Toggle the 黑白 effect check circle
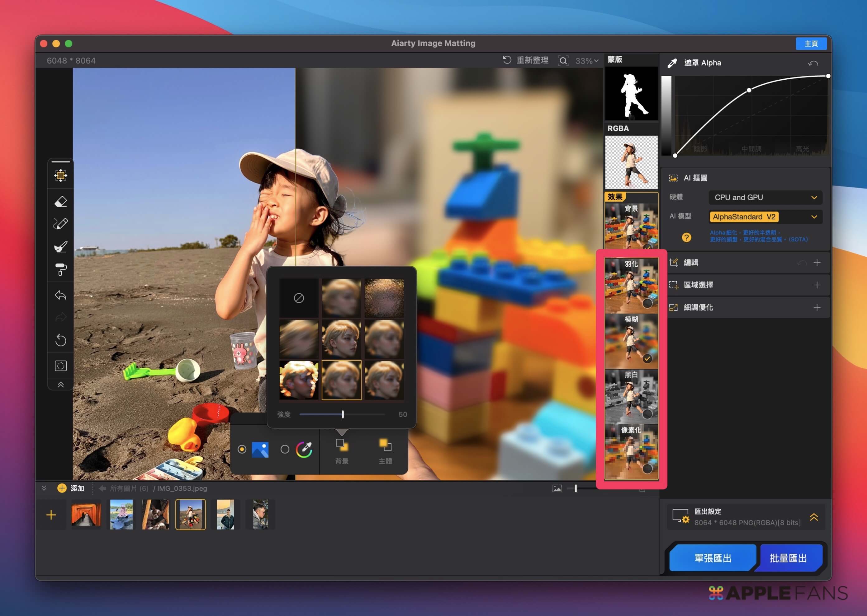Image resolution: width=867 pixels, height=616 pixels. [647, 413]
